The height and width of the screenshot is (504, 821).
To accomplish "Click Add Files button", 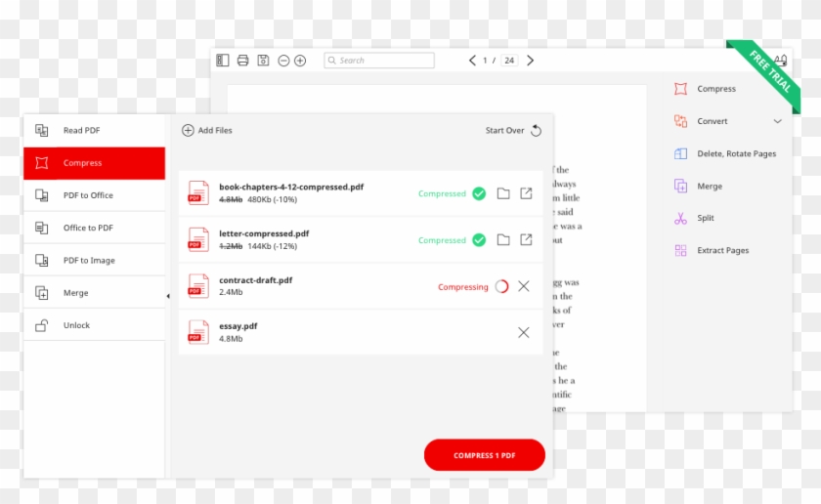I will tap(207, 130).
